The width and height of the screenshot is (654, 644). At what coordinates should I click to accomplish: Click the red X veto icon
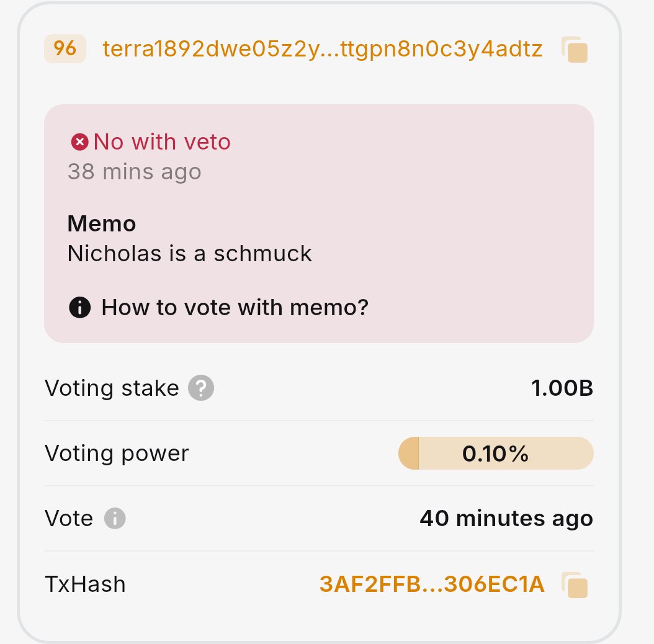[x=79, y=142]
